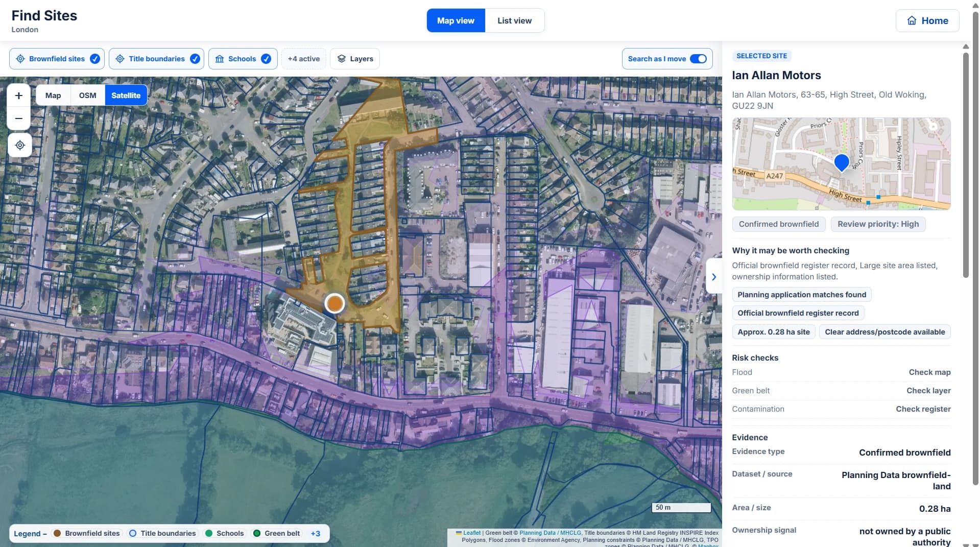This screenshot has height=547, width=980.
Task: Click brown Brownfield sites legend dot
Action: pyautogui.click(x=57, y=533)
